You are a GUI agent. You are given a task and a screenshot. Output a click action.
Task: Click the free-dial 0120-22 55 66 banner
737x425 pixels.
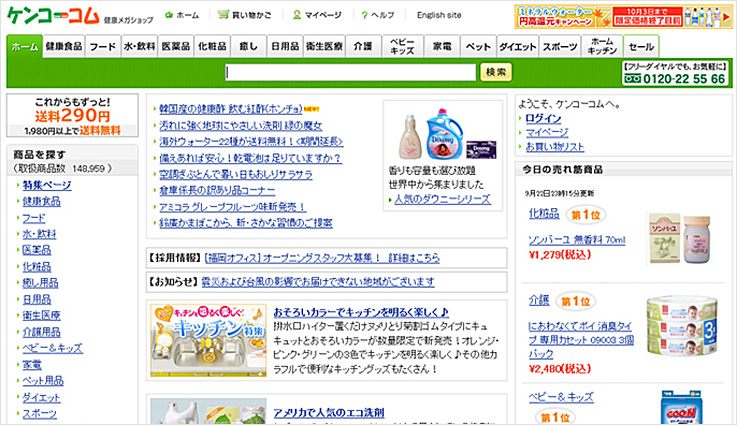(676, 73)
